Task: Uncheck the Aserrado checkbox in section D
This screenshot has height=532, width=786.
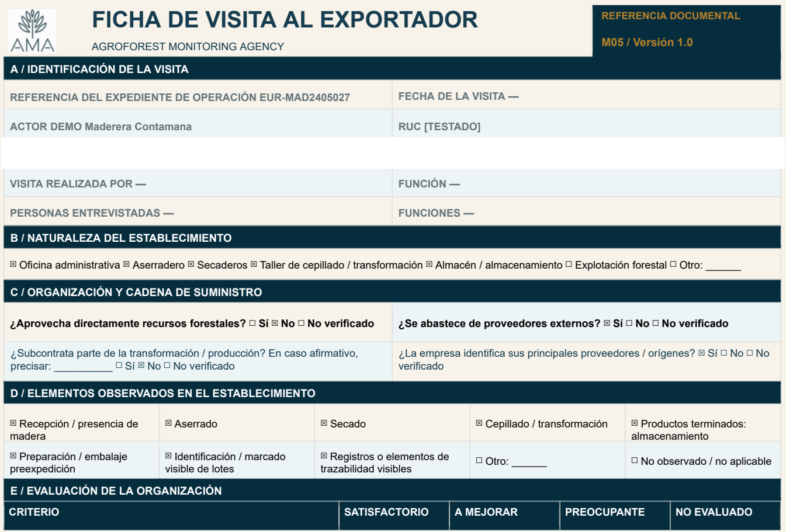Action: tap(169, 423)
